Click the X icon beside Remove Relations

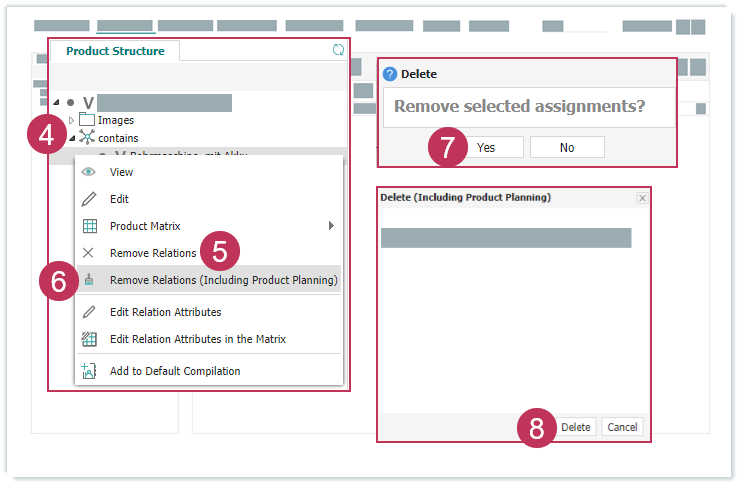point(89,253)
